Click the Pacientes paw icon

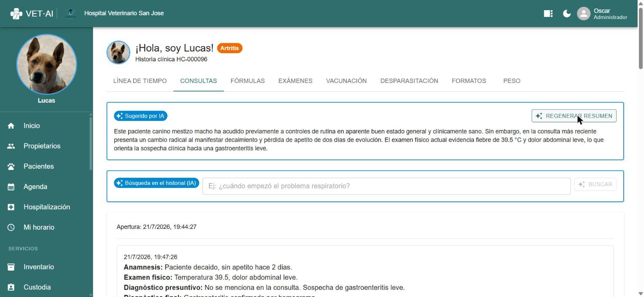click(x=11, y=166)
